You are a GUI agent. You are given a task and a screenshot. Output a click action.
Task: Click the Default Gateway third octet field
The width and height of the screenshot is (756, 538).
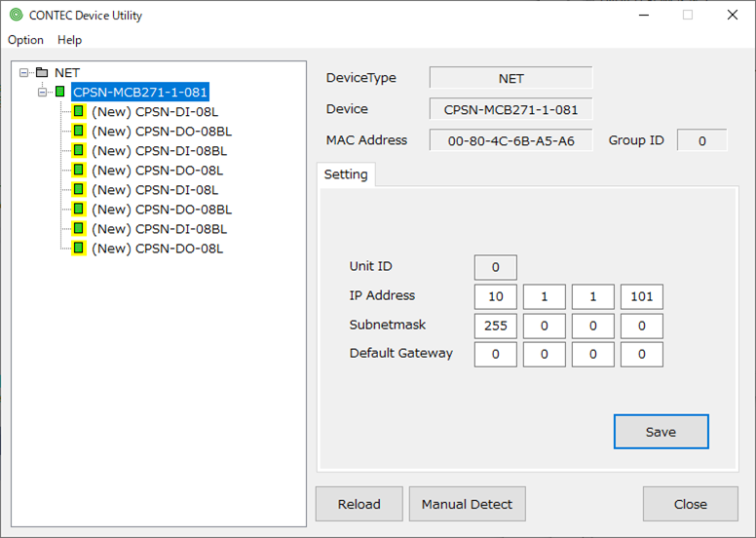(x=593, y=354)
